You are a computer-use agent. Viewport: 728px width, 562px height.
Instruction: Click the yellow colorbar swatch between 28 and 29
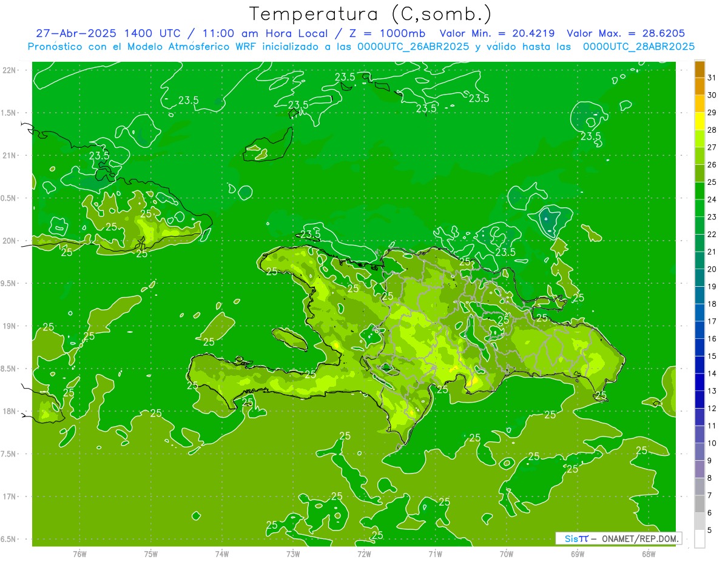pyautogui.click(x=699, y=121)
